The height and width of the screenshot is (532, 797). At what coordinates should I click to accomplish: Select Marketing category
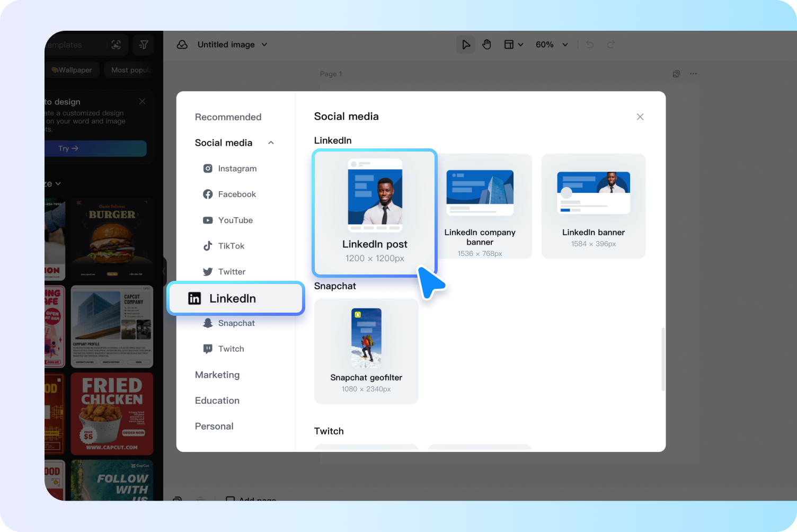click(x=217, y=375)
